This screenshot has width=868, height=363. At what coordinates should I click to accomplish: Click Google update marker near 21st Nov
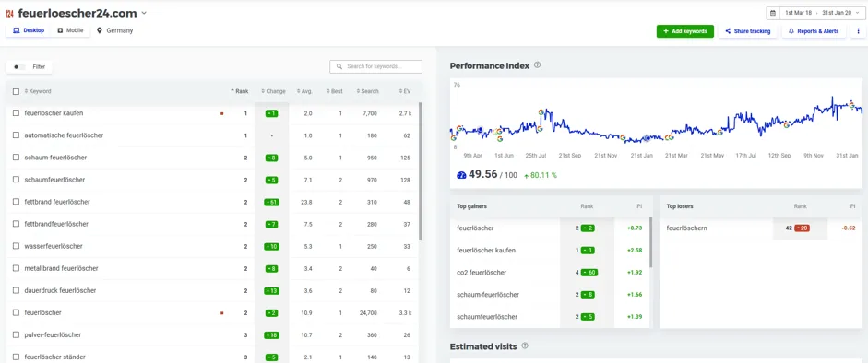click(x=623, y=137)
